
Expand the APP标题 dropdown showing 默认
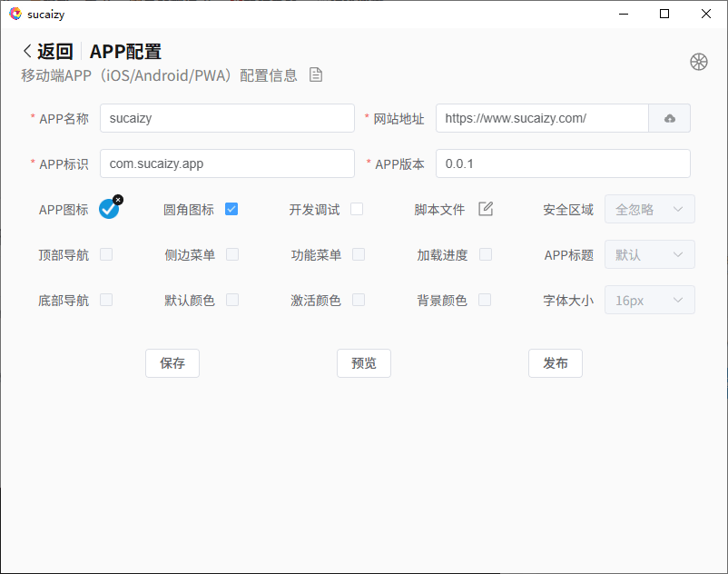click(649, 254)
